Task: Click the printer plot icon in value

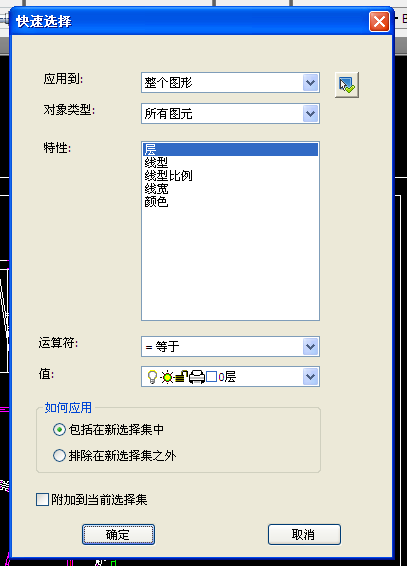Action: point(197,377)
